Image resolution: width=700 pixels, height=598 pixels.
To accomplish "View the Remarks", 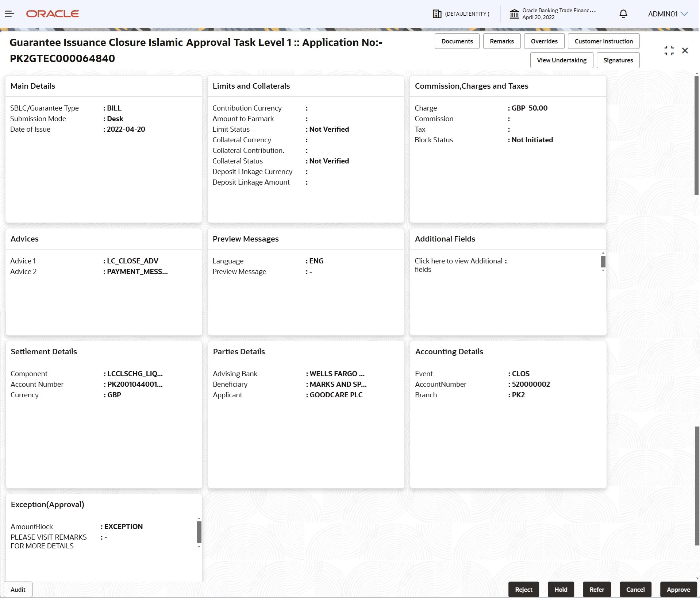I will coord(501,41).
